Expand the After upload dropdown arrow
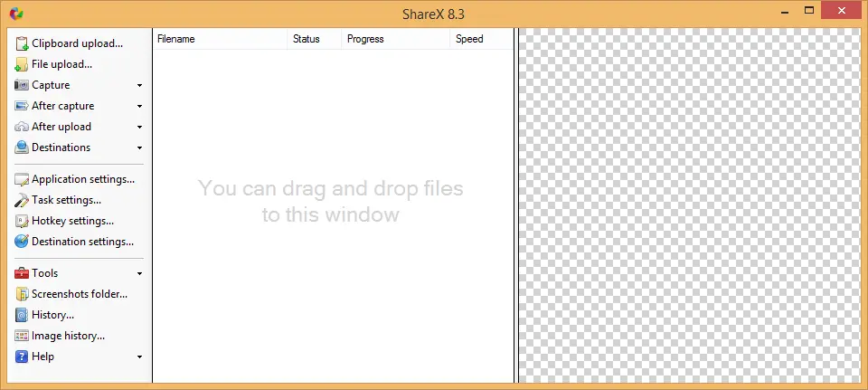868x390 pixels. point(139,127)
